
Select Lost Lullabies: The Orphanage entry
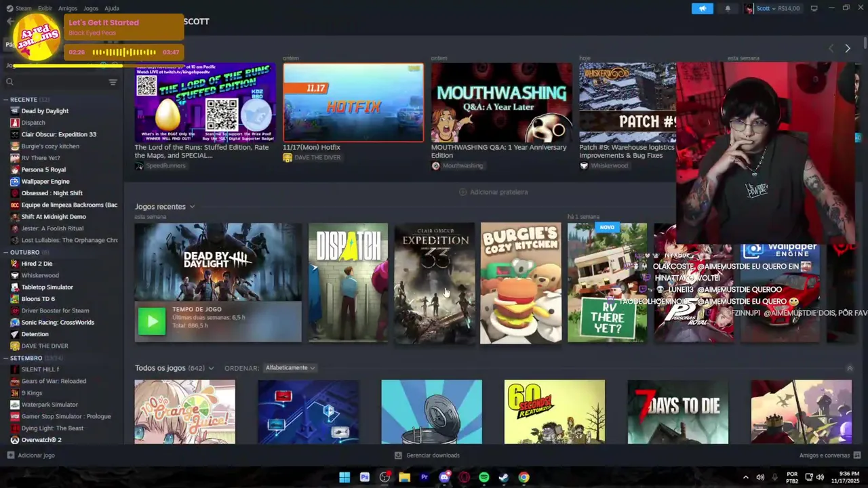point(69,240)
